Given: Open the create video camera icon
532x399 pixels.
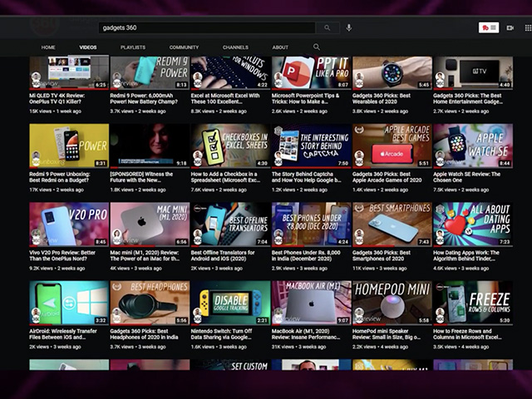Looking at the screenshot, I should coord(510,27).
